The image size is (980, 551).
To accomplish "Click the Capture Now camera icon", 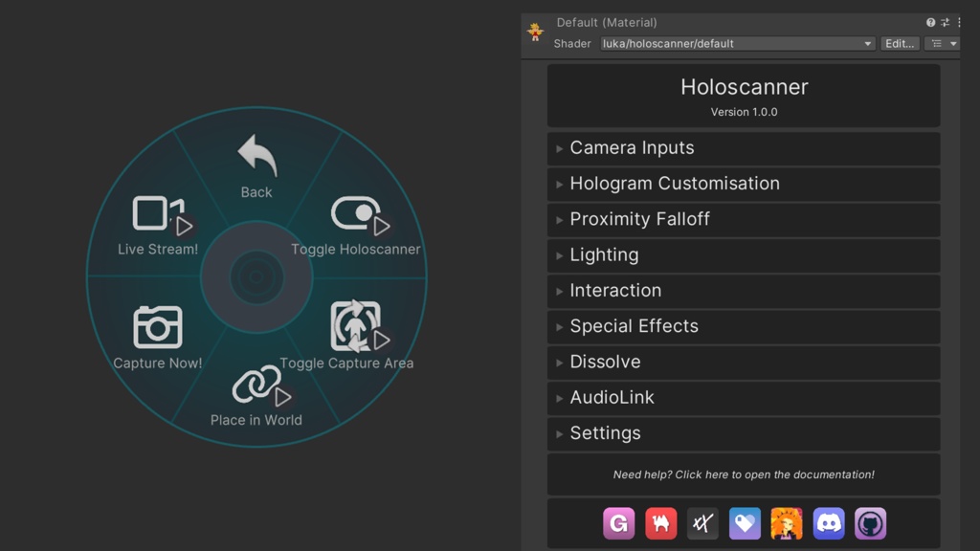I will click(x=159, y=327).
